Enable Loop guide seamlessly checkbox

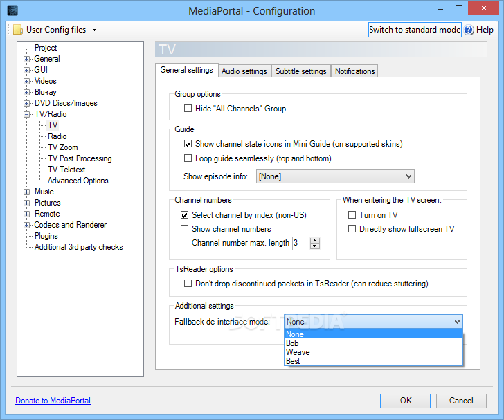[188, 158]
